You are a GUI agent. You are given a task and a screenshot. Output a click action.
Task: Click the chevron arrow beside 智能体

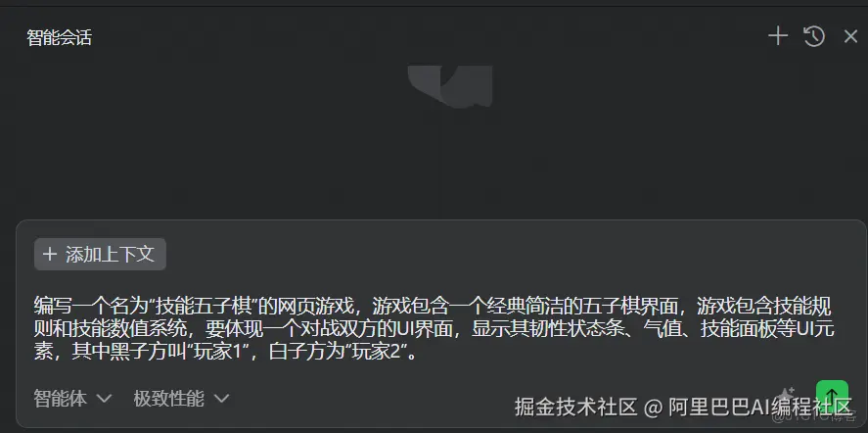[x=104, y=398]
